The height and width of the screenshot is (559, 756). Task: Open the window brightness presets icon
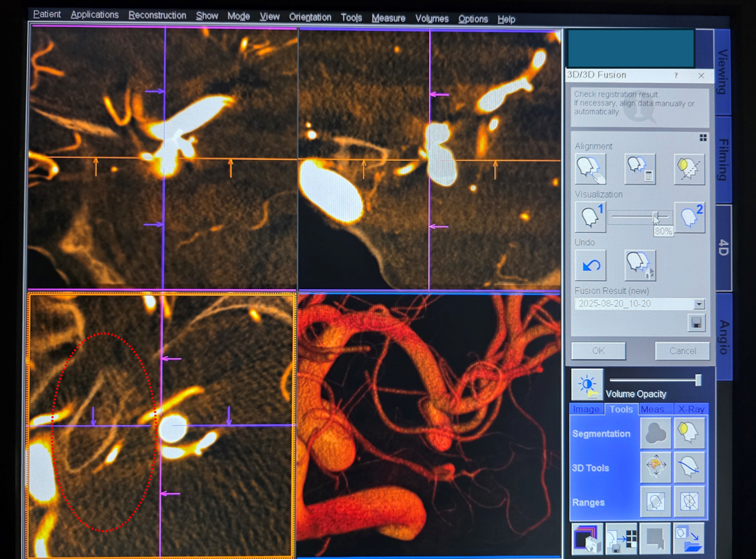click(x=587, y=385)
